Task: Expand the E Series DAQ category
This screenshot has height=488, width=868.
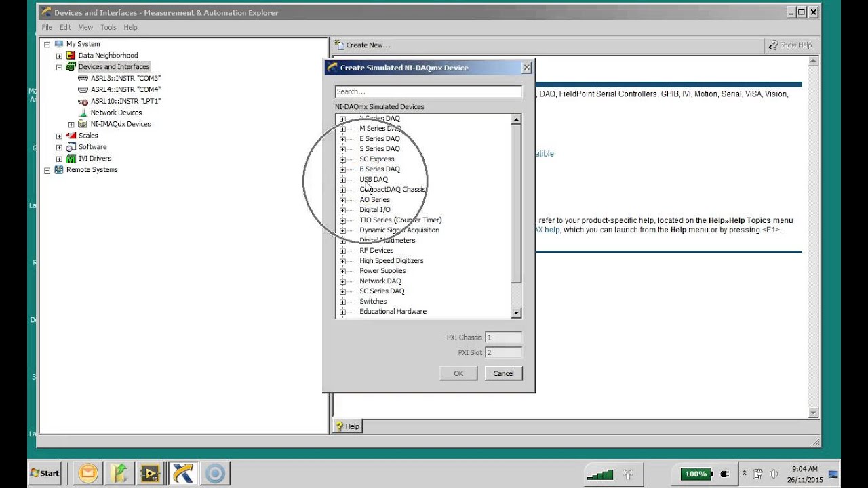Action: (342, 139)
